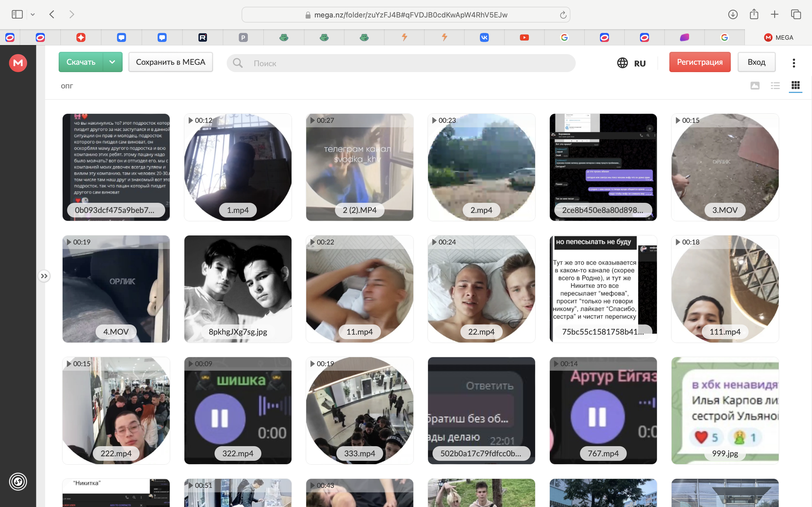Image resolution: width=812 pixels, height=507 pixels.
Task: Reload the page with the refresh icon
Action: 563,15
